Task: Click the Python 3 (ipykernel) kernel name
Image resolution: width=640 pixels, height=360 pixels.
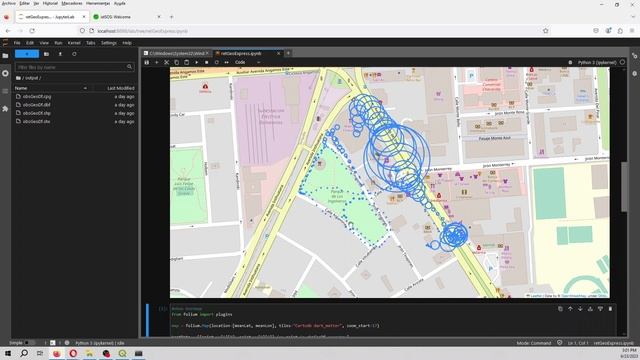Action: coord(597,62)
